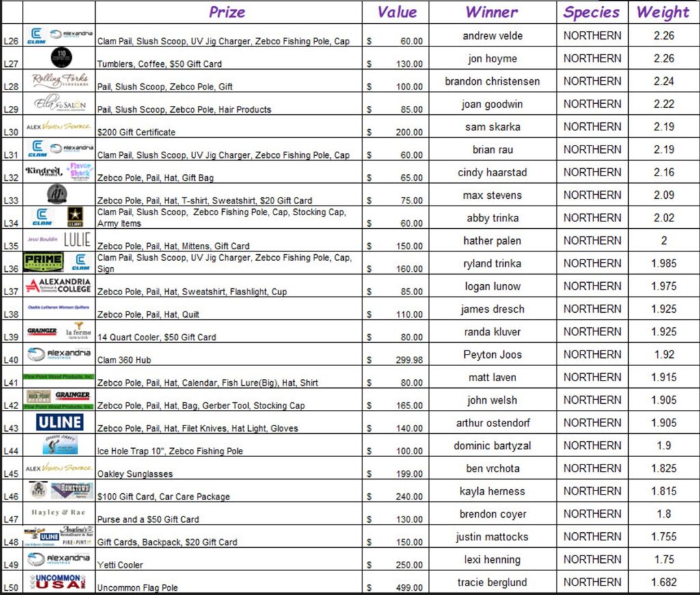The width and height of the screenshot is (700, 595).
Task: Select winner name lexi henning
Action: (492, 559)
